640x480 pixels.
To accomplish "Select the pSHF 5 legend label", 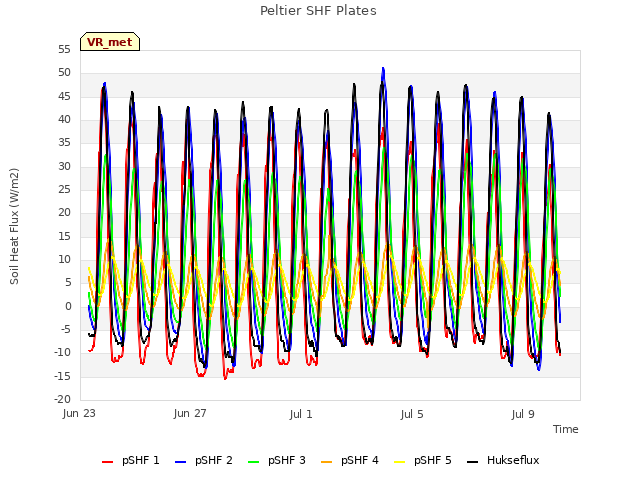I will click(433, 460).
